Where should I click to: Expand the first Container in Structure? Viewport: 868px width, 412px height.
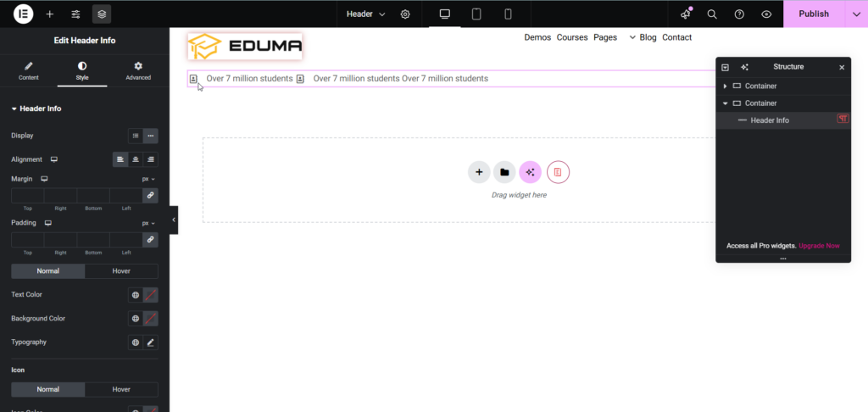(x=726, y=86)
